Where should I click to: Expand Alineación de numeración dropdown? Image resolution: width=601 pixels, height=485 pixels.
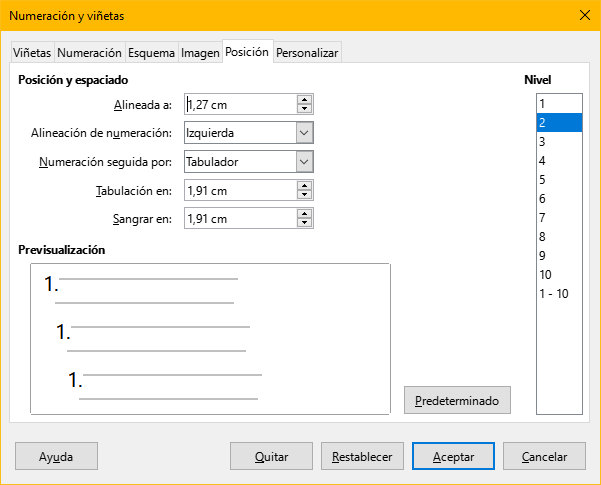point(305,132)
